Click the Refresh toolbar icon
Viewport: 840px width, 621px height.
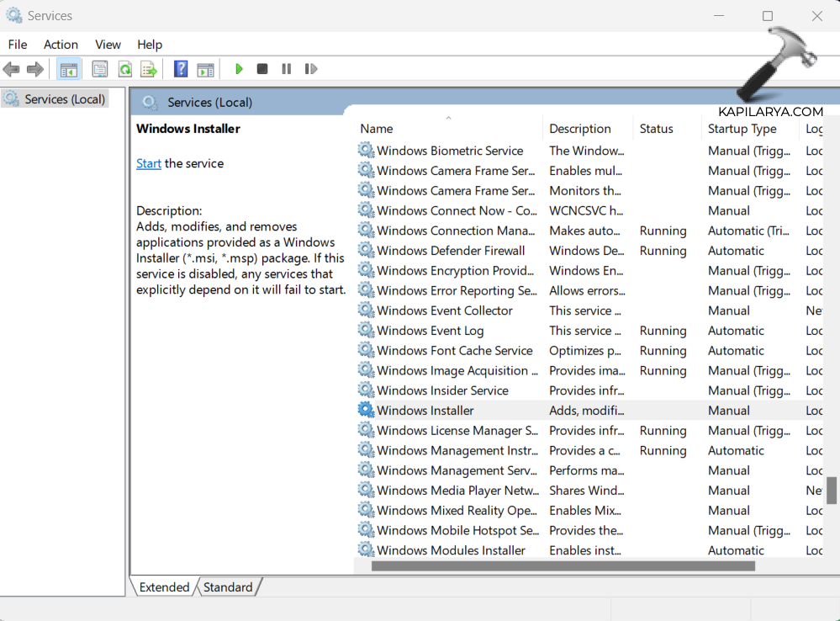(x=124, y=69)
